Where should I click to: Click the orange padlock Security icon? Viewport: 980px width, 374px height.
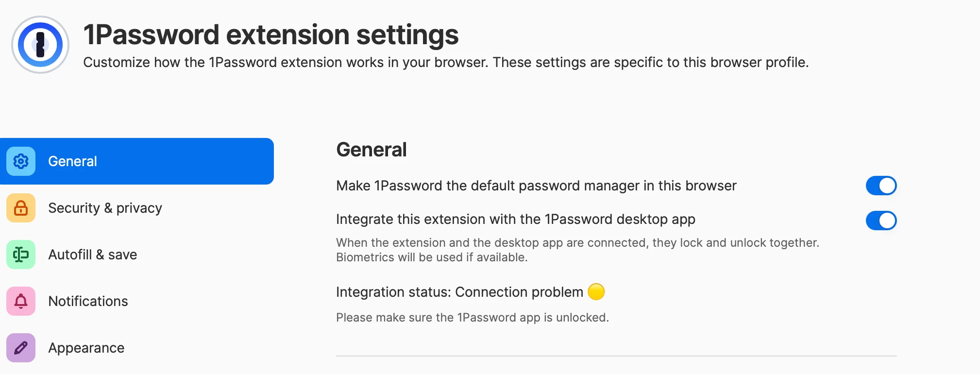21,208
